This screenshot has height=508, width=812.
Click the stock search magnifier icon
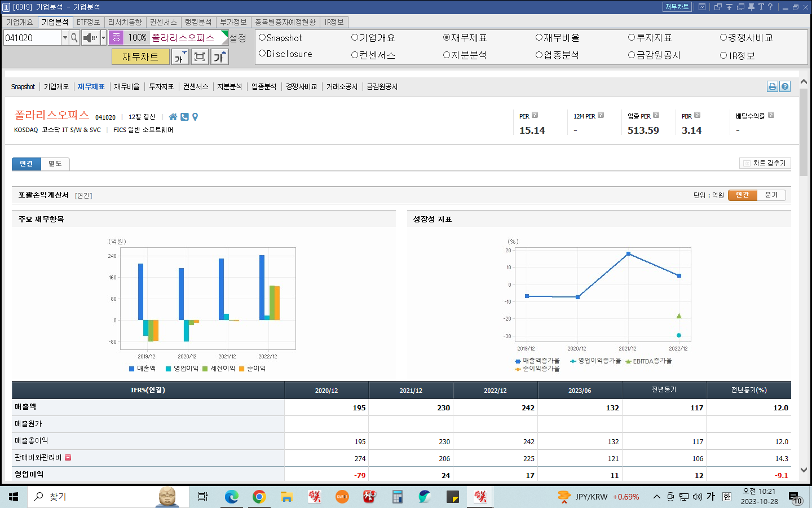74,38
